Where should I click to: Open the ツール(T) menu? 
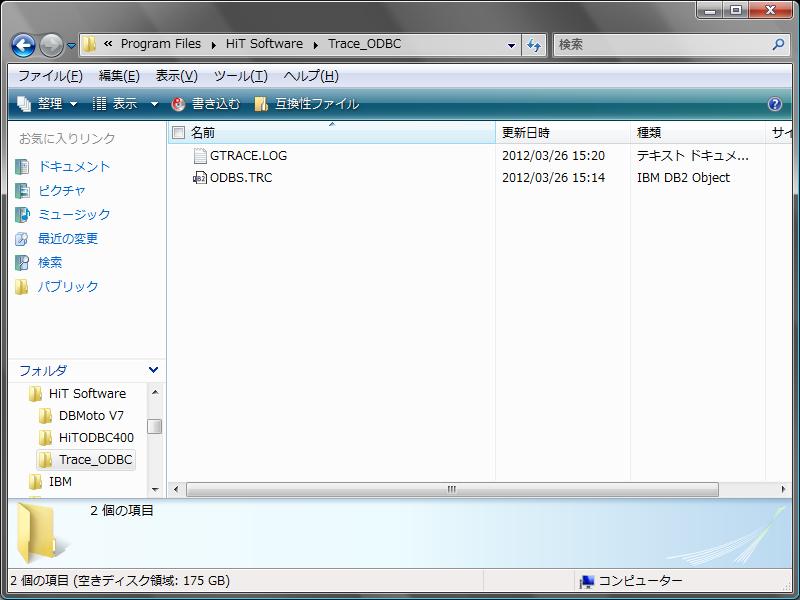point(240,76)
